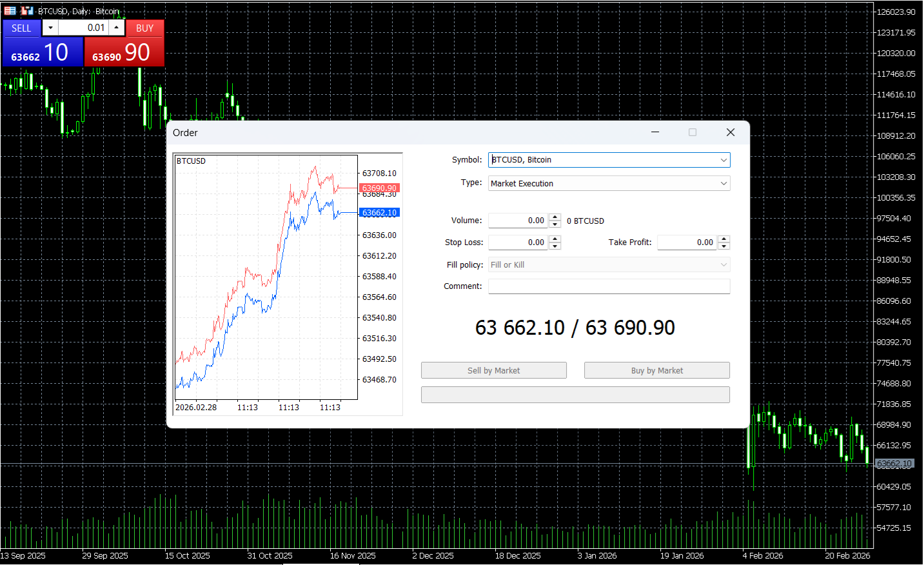This screenshot has width=924, height=565.
Task: Click the red 63690.90 ask price label on the tick chart
Action: point(380,188)
